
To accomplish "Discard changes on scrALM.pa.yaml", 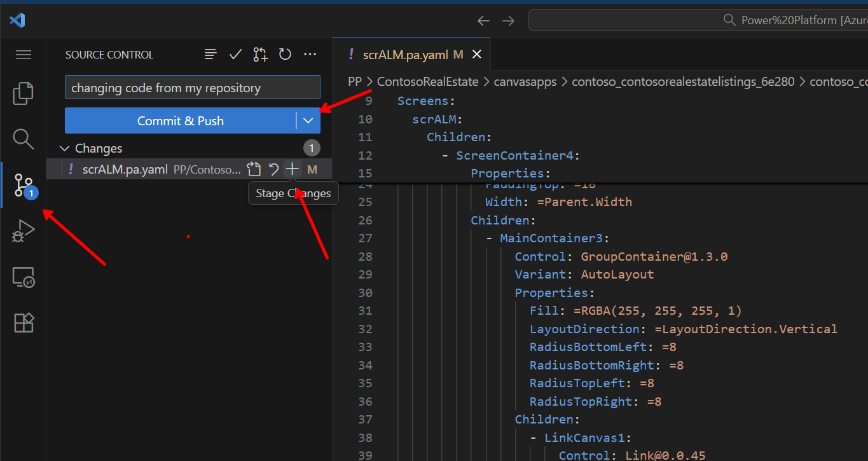I will (x=273, y=169).
